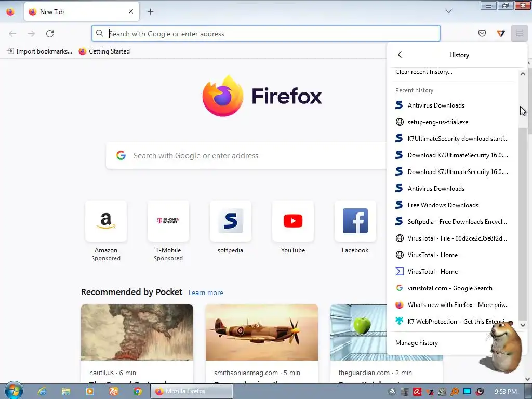The image size is (532, 399).
Task: Click the Learn more link beside Pocket
Action: point(206,292)
